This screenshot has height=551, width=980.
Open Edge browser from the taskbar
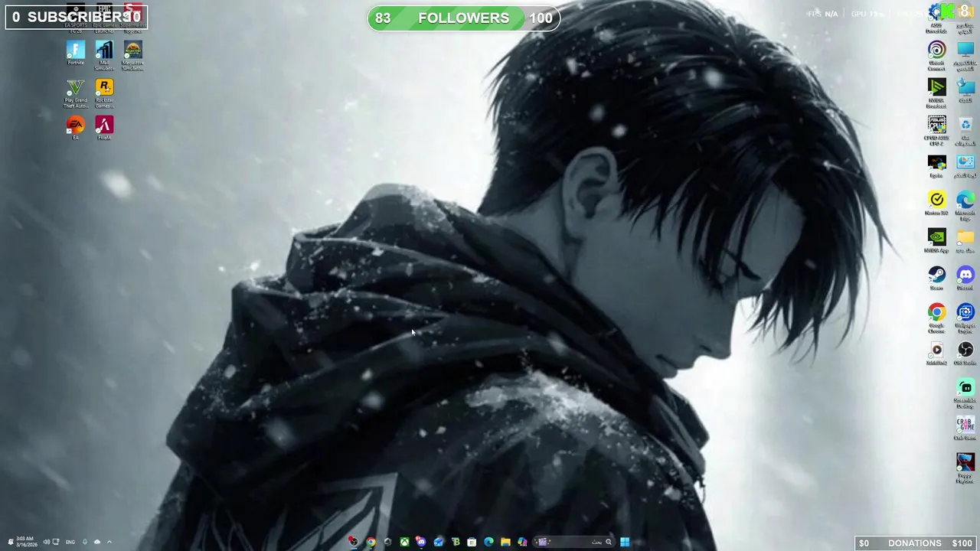point(488,542)
